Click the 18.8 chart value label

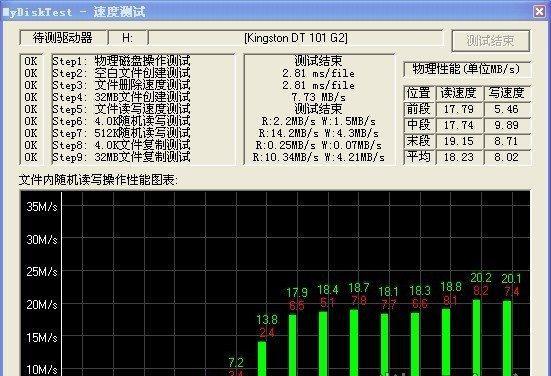click(x=451, y=287)
